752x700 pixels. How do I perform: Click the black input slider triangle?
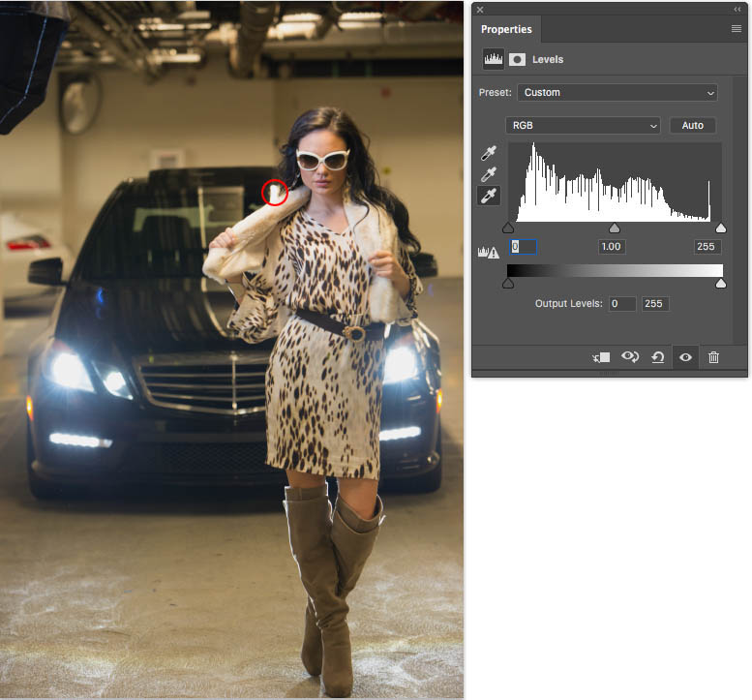coord(508,228)
